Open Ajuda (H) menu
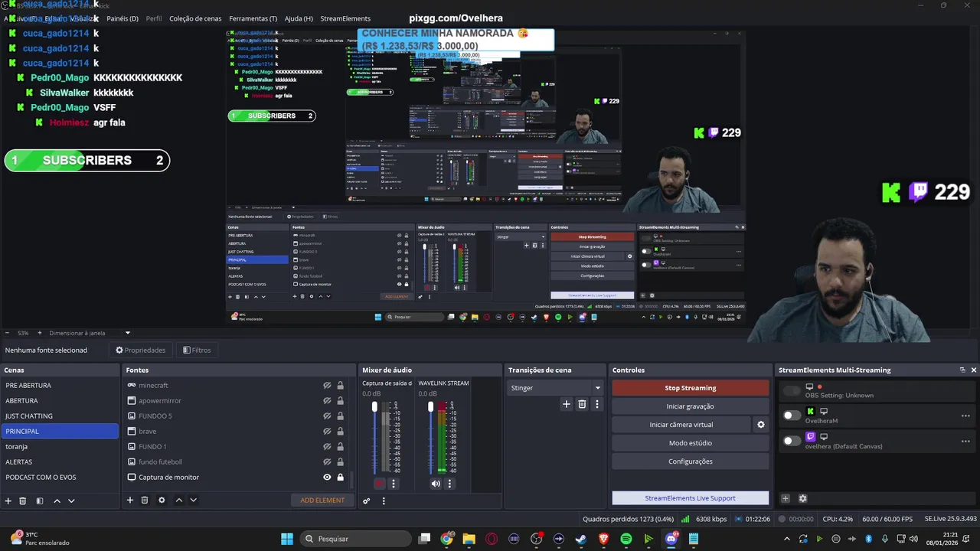 [x=299, y=18]
